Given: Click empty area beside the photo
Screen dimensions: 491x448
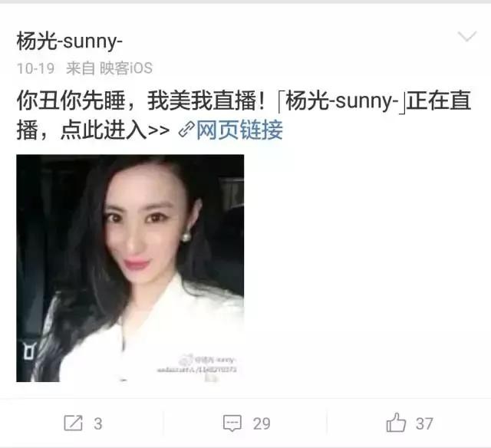Looking at the screenshot, I should point(367,268).
